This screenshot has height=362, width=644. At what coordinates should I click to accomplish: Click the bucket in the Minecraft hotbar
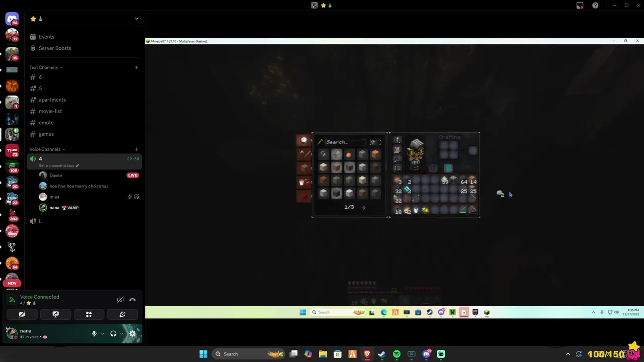(x=416, y=210)
